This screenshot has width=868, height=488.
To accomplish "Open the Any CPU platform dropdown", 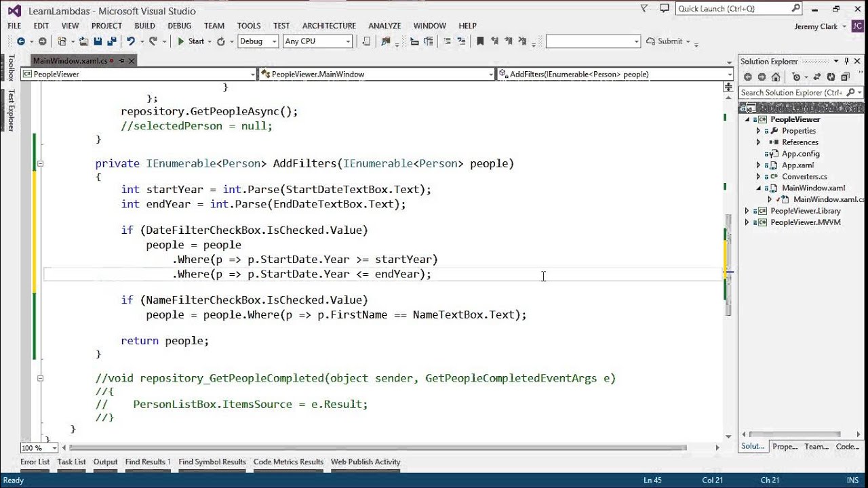I will pyautogui.click(x=317, y=41).
